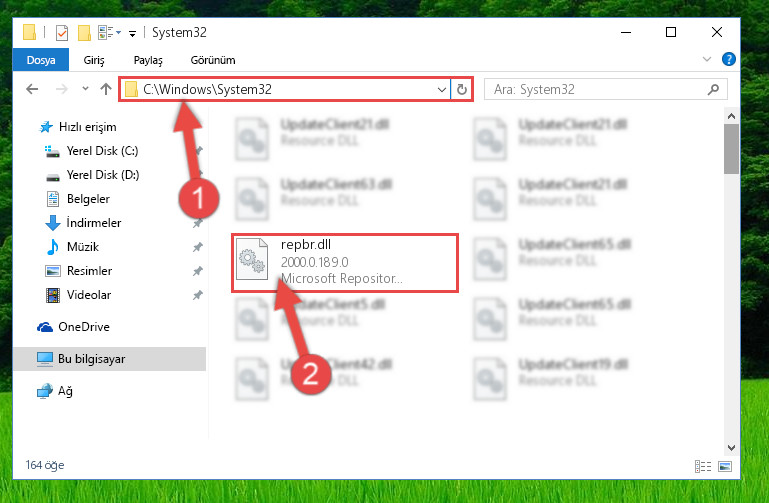Toggle the pin beside Müzik

pyautogui.click(x=198, y=247)
